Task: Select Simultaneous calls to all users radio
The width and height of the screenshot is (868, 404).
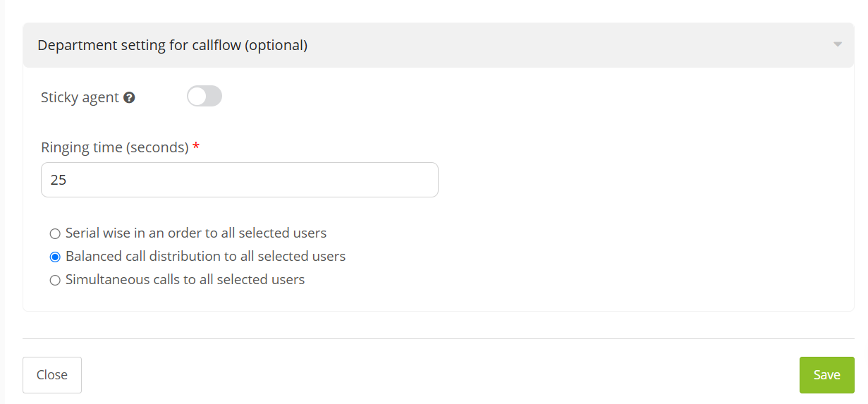Action: point(55,280)
